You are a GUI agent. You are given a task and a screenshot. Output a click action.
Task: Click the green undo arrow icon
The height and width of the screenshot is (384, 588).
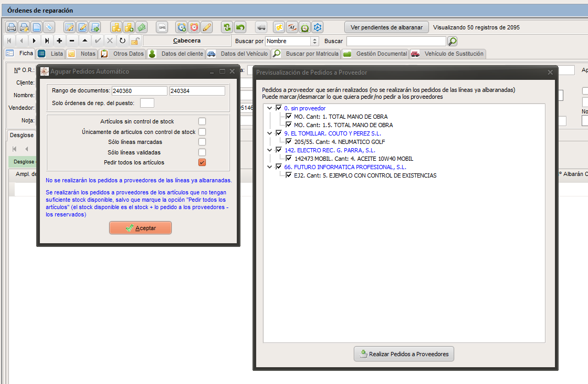pyautogui.click(x=240, y=27)
